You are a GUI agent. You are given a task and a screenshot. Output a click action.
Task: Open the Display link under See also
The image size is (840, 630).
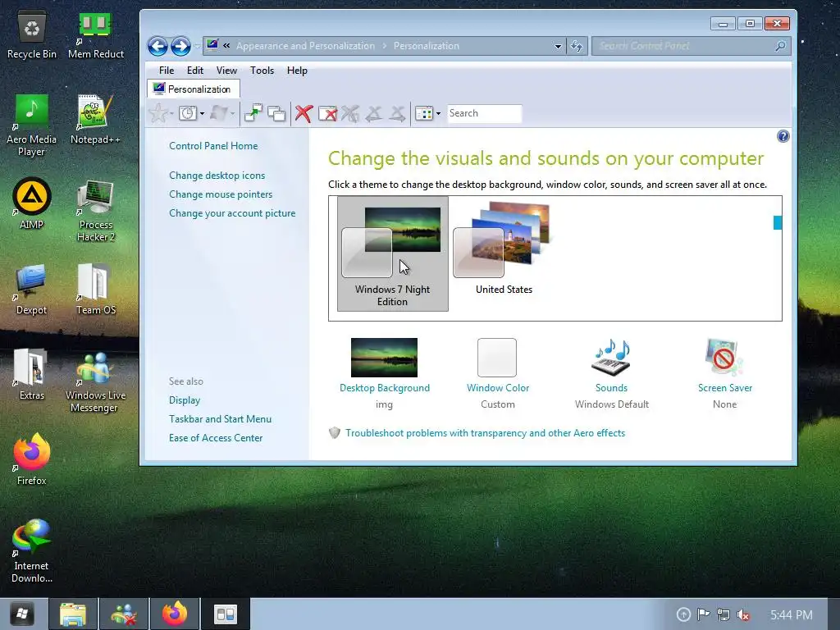point(185,400)
